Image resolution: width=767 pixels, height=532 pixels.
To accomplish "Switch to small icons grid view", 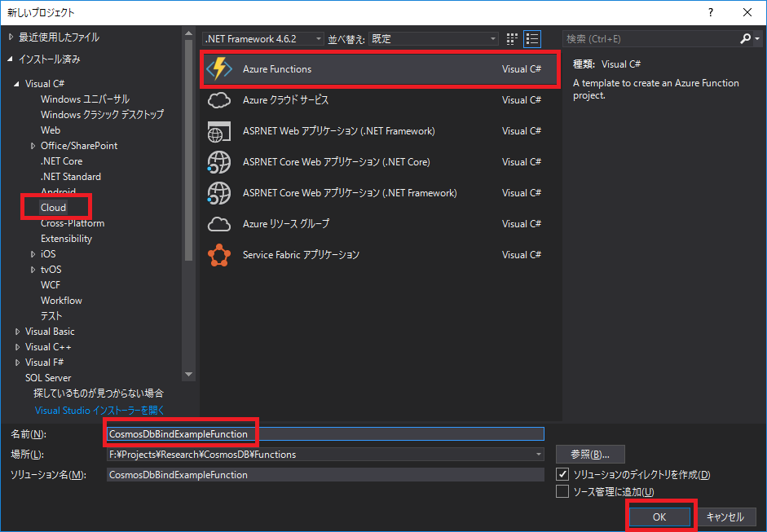I will pos(512,38).
